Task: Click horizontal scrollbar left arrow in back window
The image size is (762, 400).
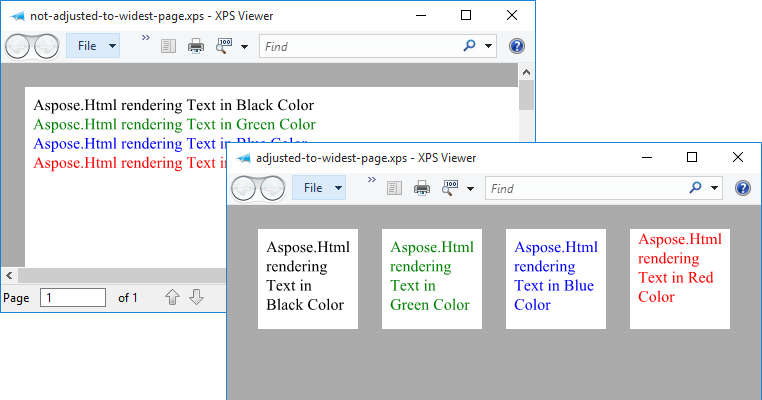Action: pyautogui.click(x=9, y=276)
